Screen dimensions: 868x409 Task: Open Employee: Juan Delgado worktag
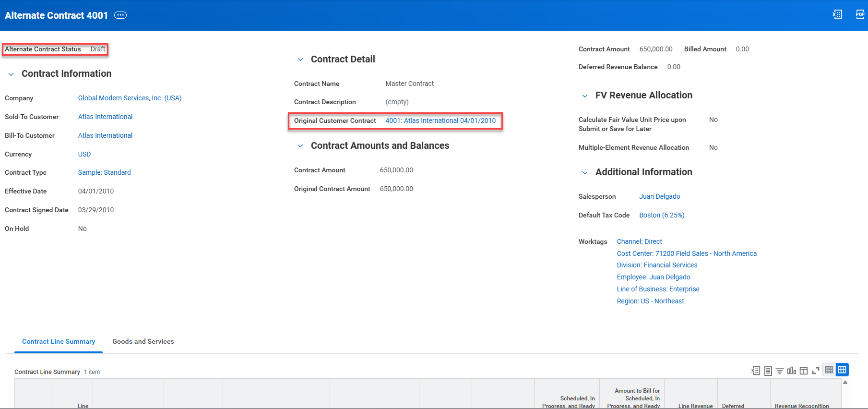[x=654, y=277]
